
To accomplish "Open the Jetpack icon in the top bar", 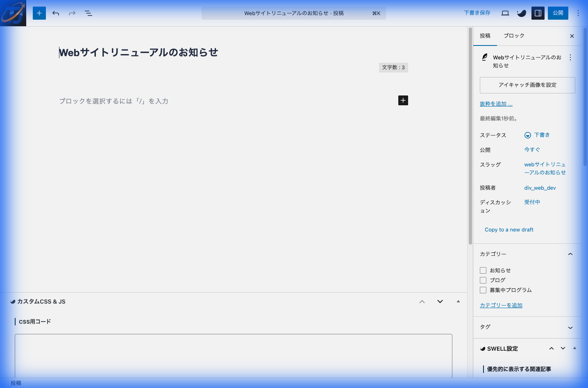I will click(x=521, y=13).
